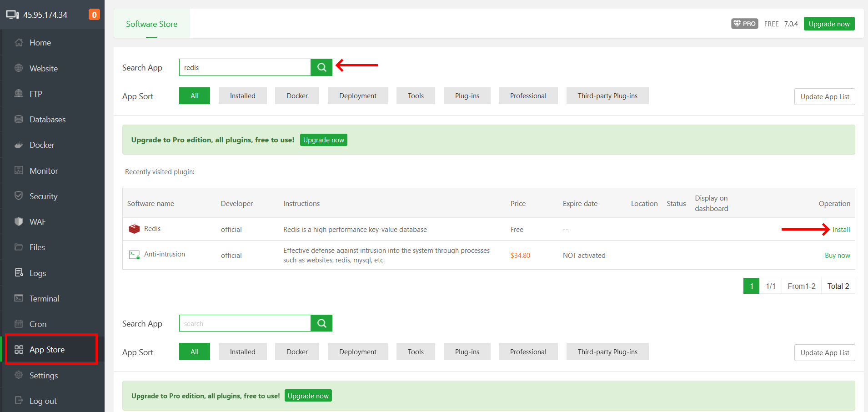Filter by Plug-ins in upper App Sort

pos(467,96)
